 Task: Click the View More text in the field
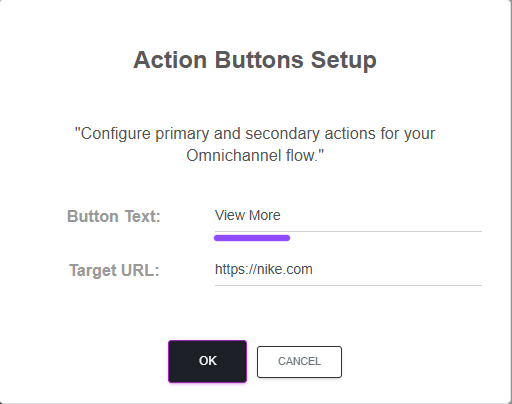(248, 215)
